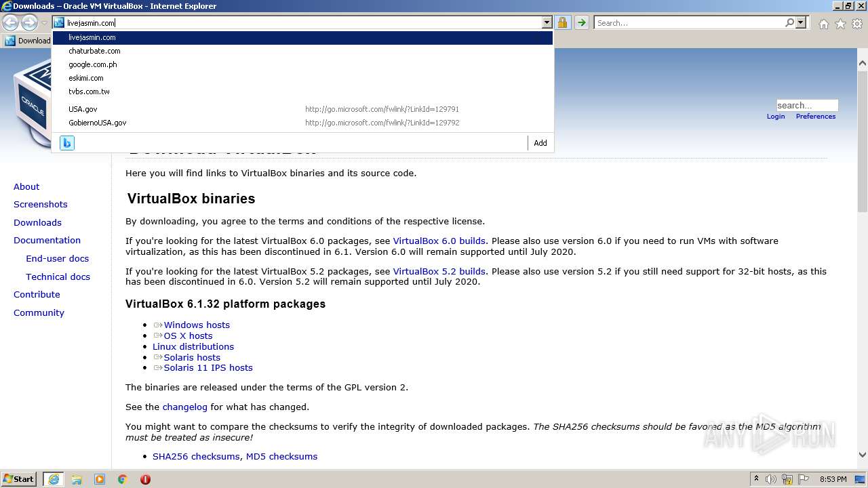Click the browser Search box

pyautogui.click(x=689, y=23)
